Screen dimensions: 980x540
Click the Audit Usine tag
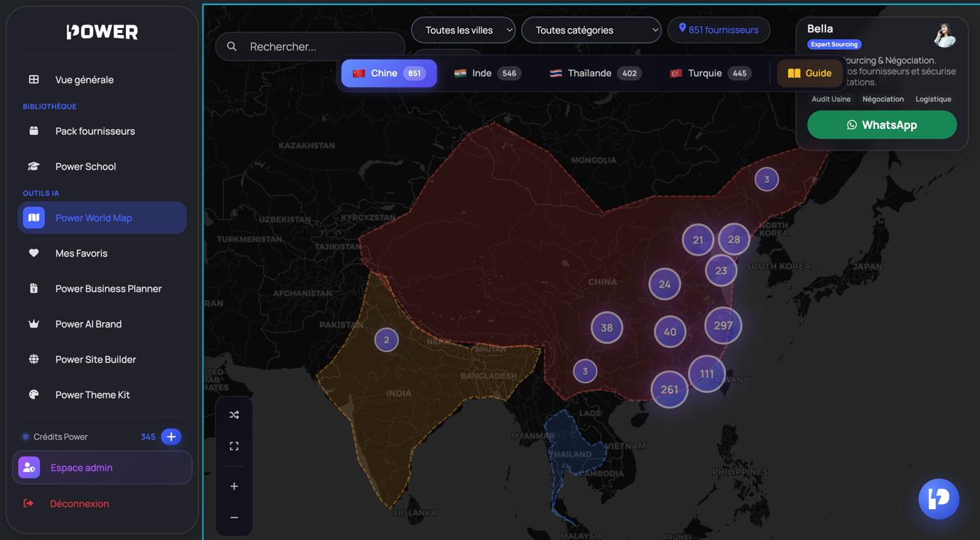tap(831, 99)
